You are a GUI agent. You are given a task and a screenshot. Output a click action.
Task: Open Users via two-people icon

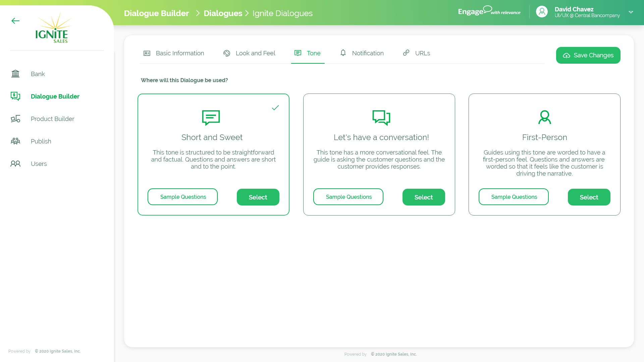click(x=15, y=164)
